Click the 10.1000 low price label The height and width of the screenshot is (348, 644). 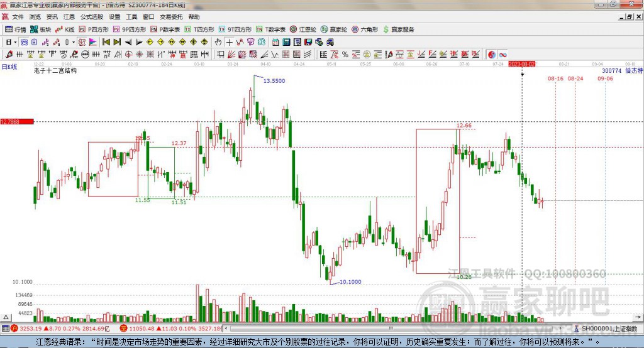point(350,282)
